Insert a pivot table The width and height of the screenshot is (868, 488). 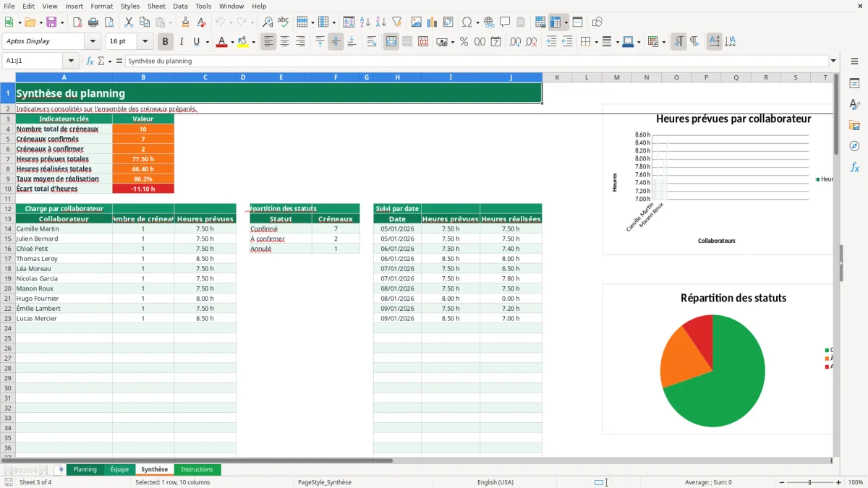pyautogui.click(x=448, y=22)
